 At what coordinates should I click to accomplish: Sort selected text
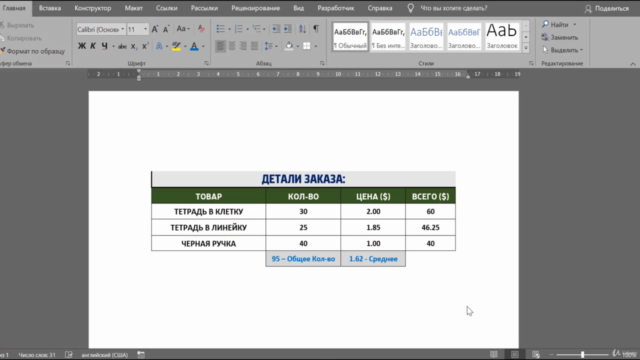[302, 29]
